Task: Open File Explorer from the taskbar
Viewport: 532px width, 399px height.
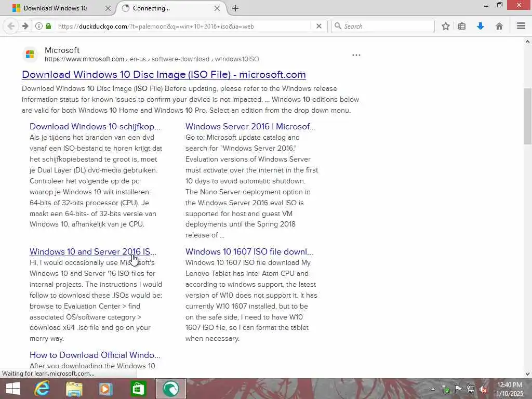Action: (74, 389)
